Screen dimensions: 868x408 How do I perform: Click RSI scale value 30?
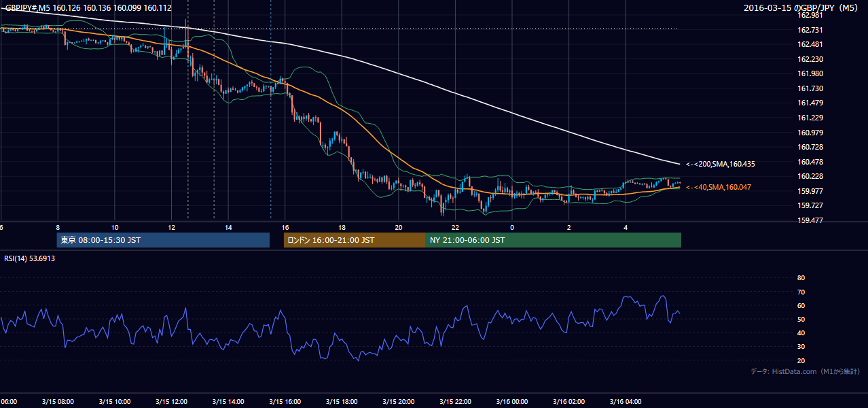[801, 347]
